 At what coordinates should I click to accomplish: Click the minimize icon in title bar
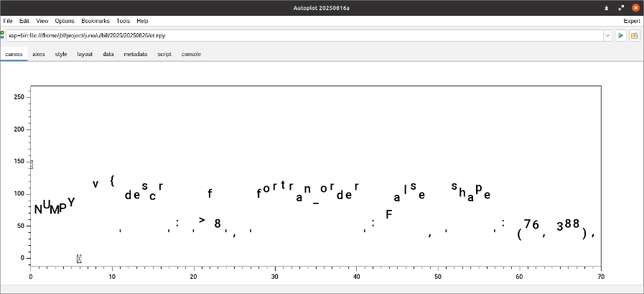(607, 8)
